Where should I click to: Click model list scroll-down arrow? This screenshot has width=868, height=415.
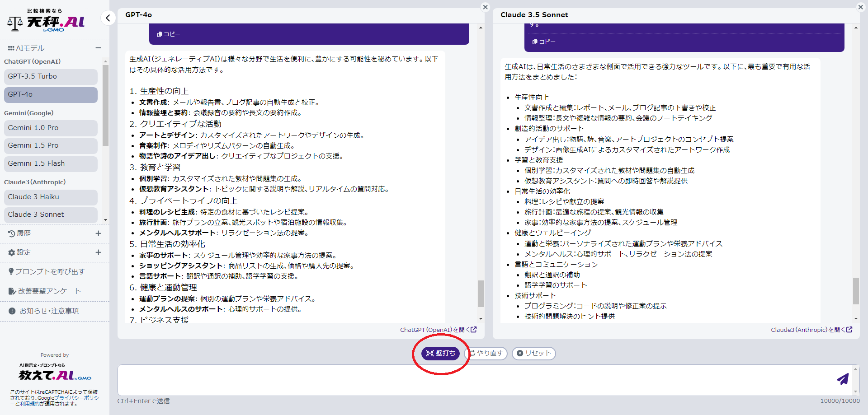point(105,220)
